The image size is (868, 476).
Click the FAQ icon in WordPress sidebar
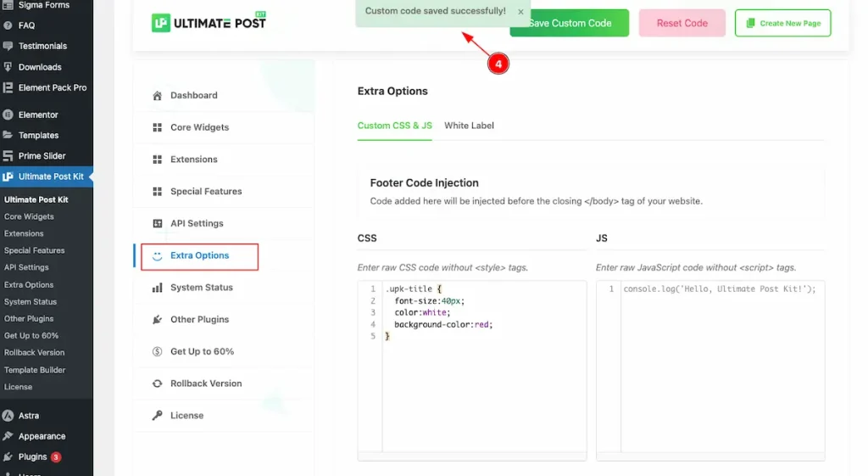[x=8, y=25]
